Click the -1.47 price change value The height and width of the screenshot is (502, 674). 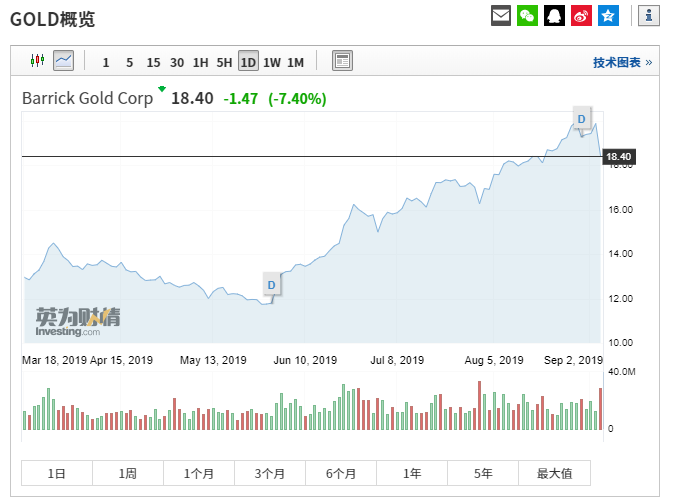click(241, 99)
